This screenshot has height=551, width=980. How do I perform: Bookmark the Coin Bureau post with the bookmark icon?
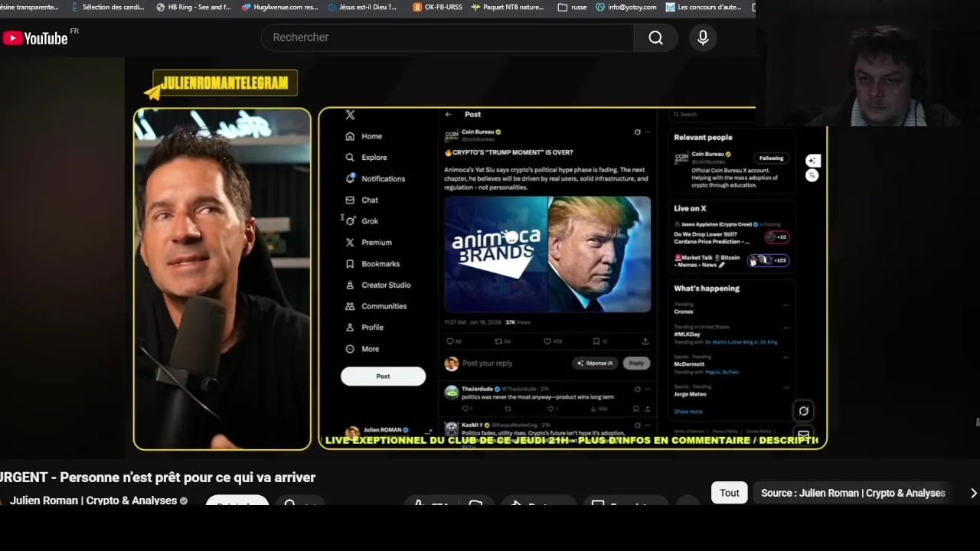point(596,341)
